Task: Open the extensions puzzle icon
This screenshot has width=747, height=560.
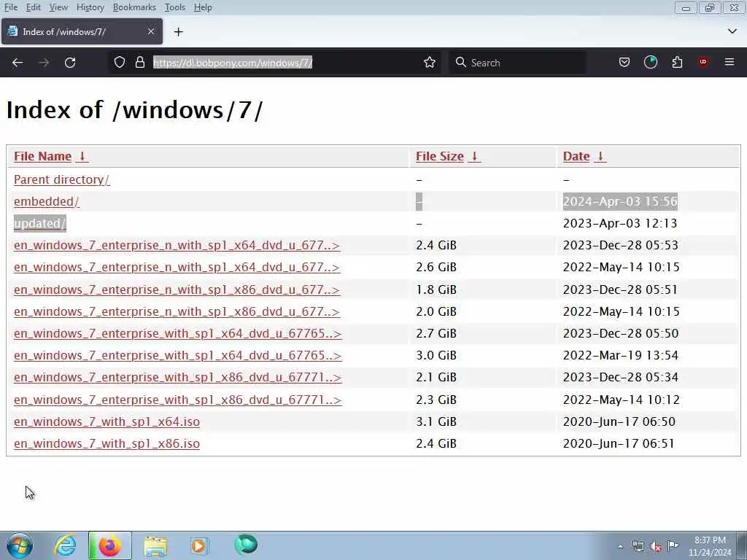Action: 677,63
